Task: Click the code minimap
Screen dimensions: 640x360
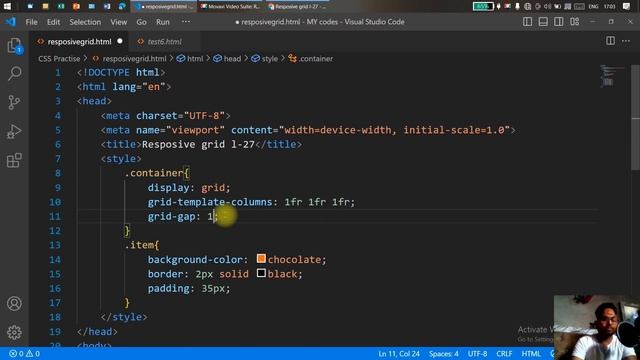Action: [611, 76]
